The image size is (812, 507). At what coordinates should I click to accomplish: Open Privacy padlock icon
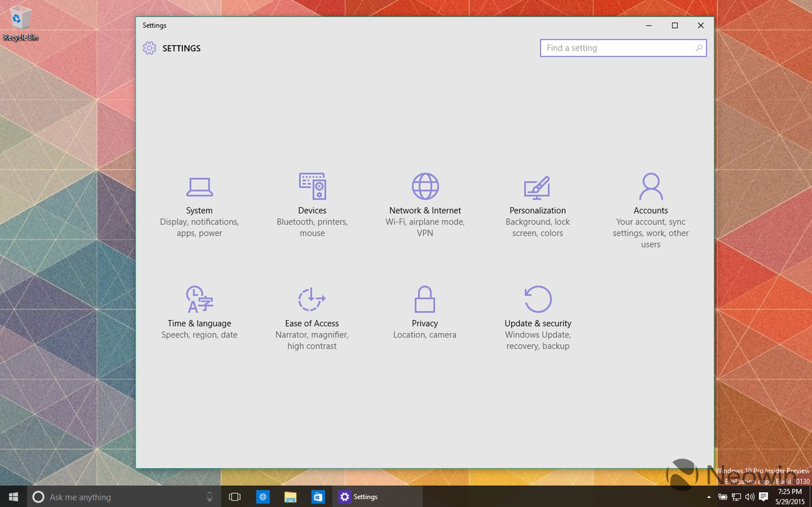pyautogui.click(x=424, y=299)
